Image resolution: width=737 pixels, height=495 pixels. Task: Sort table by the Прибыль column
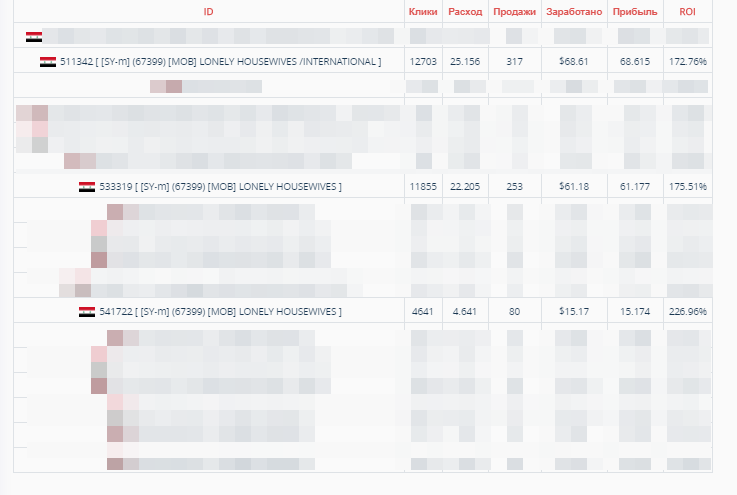click(x=635, y=12)
